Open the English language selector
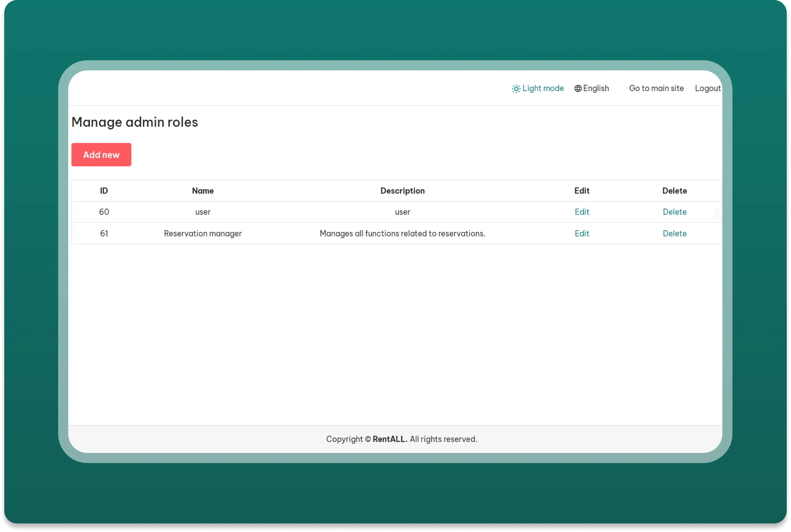 point(592,88)
